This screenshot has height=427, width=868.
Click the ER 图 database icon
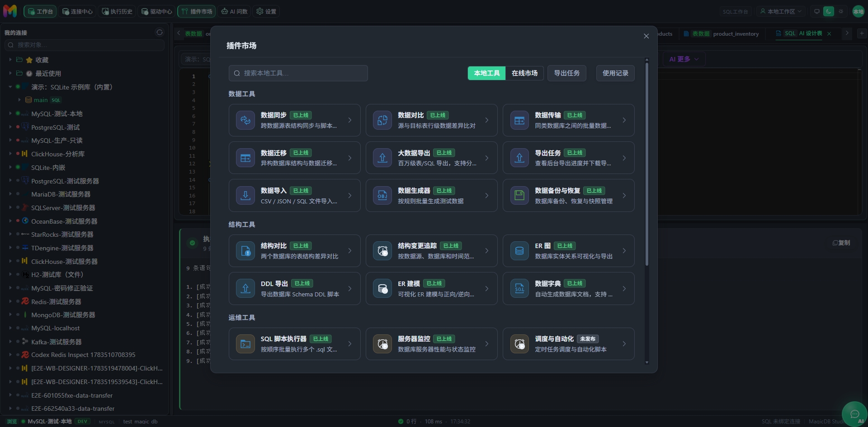(519, 251)
